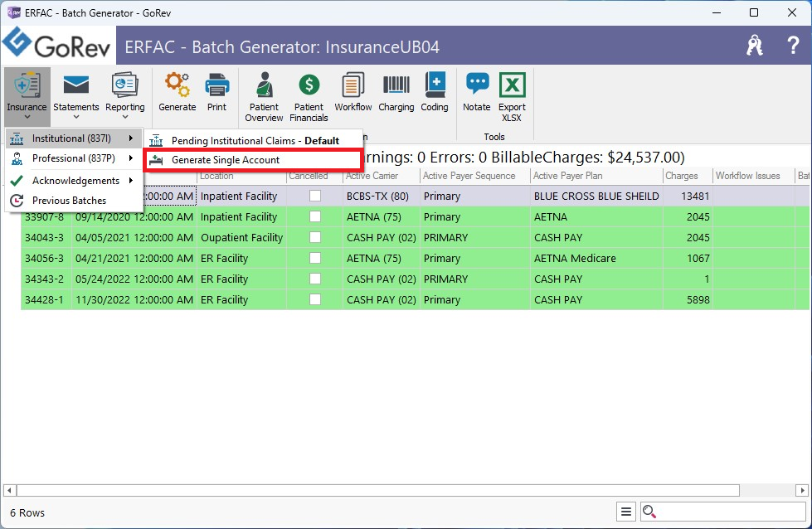Open the Reporting toolbar menu

pyautogui.click(x=124, y=95)
